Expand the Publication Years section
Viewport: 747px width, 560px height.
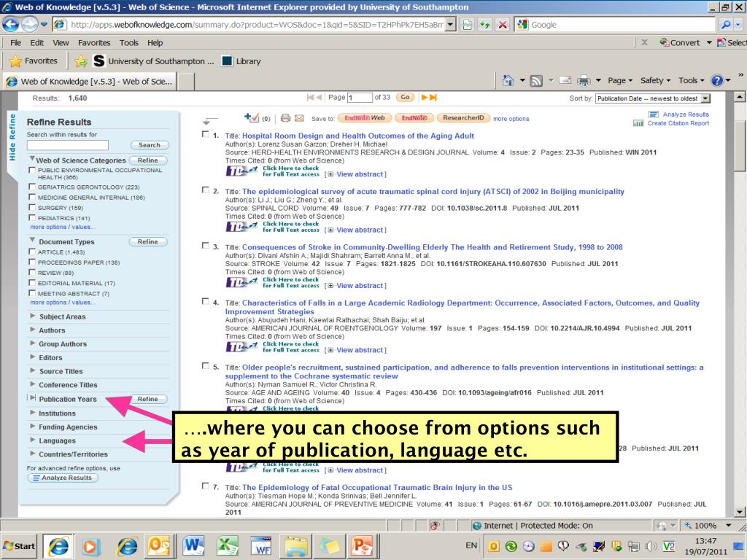click(32, 398)
